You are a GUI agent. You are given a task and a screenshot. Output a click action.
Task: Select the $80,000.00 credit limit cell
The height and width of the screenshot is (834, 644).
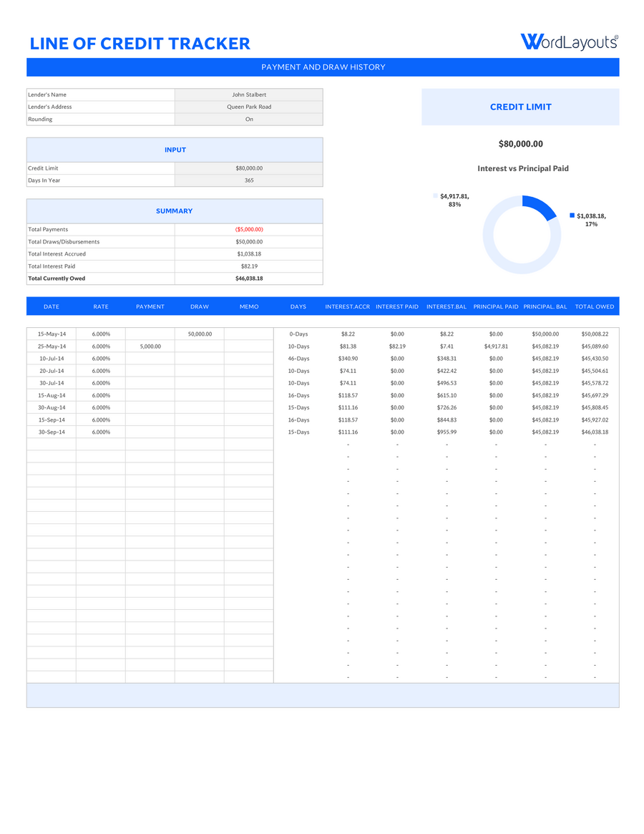coord(248,168)
